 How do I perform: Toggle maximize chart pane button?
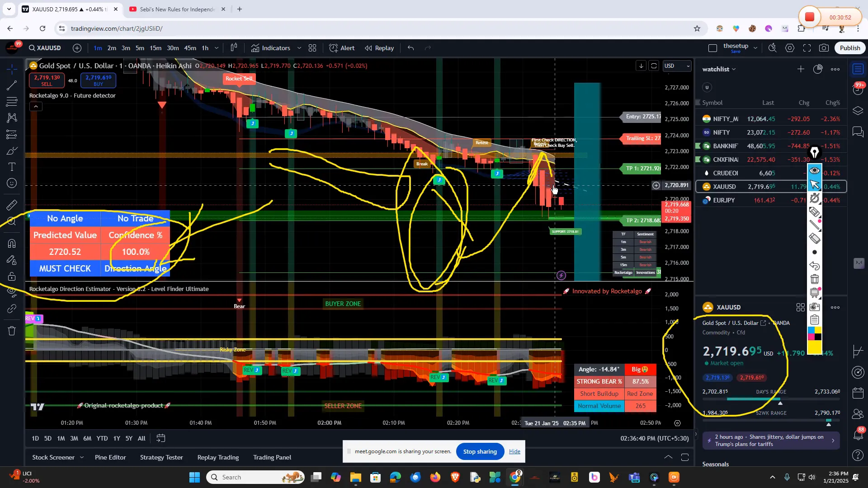(654, 66)
